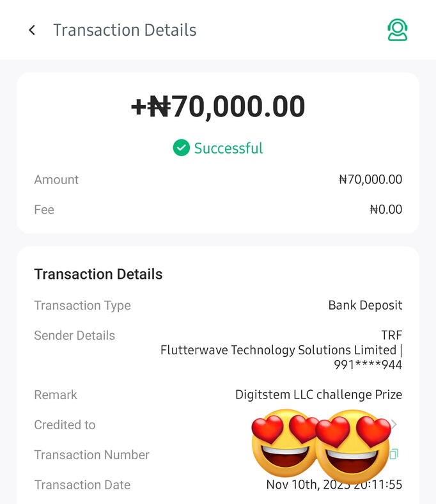Tap the Sender Details label
The image size is (436, 504).
click(x=74, y=335)
